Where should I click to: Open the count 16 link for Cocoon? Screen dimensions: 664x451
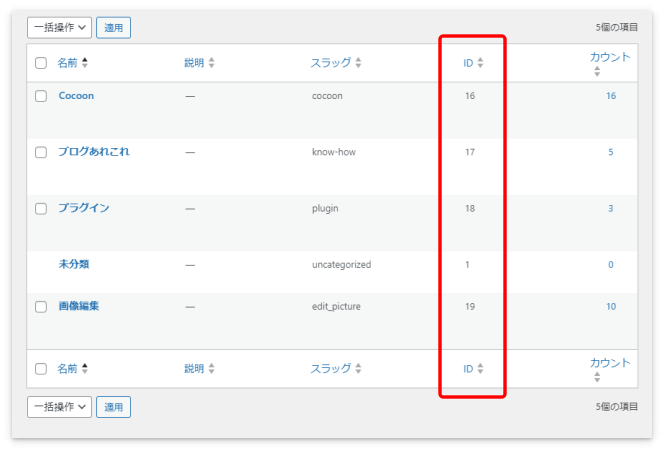pyautogui.click(x=611, y=96)
